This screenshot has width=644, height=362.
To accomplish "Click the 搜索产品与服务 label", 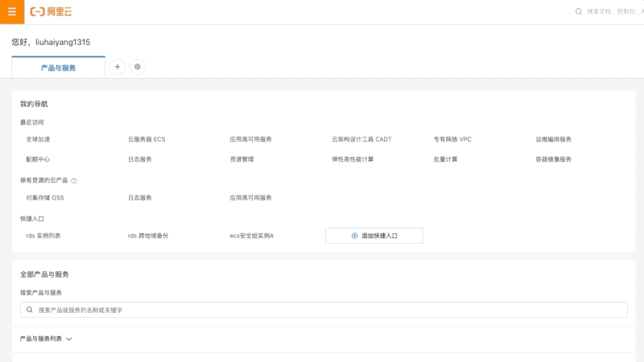I will click(x=41, y=293).
